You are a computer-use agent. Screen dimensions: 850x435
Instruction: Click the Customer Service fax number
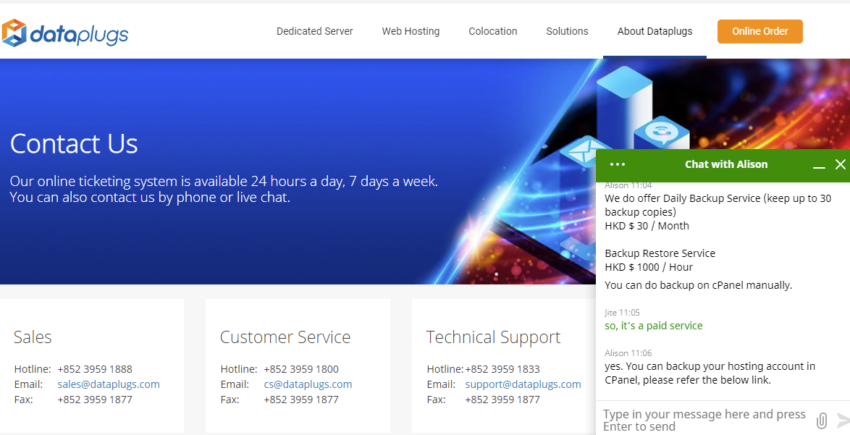(x=301, y=399)
